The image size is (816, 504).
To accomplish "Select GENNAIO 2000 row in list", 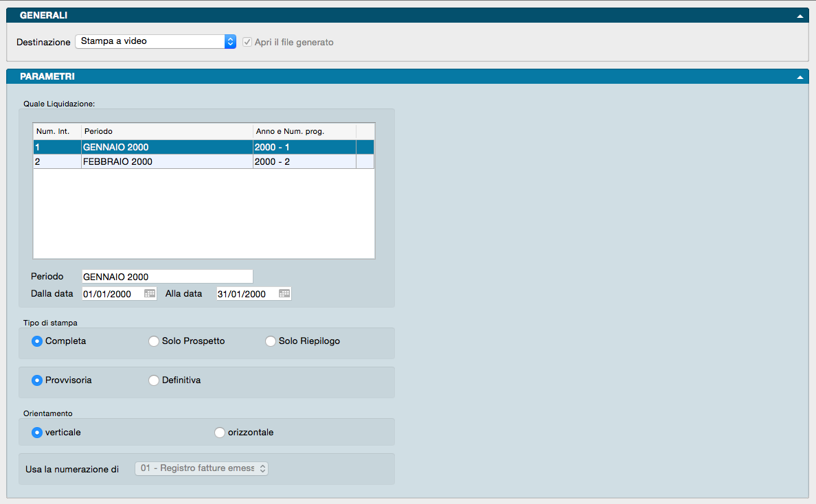I will coord(165,147).
